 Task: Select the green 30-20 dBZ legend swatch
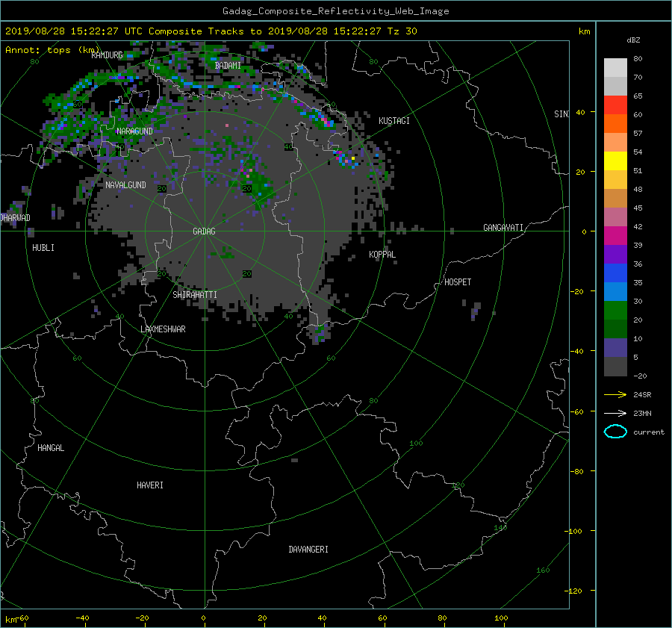tap(615, 311)
